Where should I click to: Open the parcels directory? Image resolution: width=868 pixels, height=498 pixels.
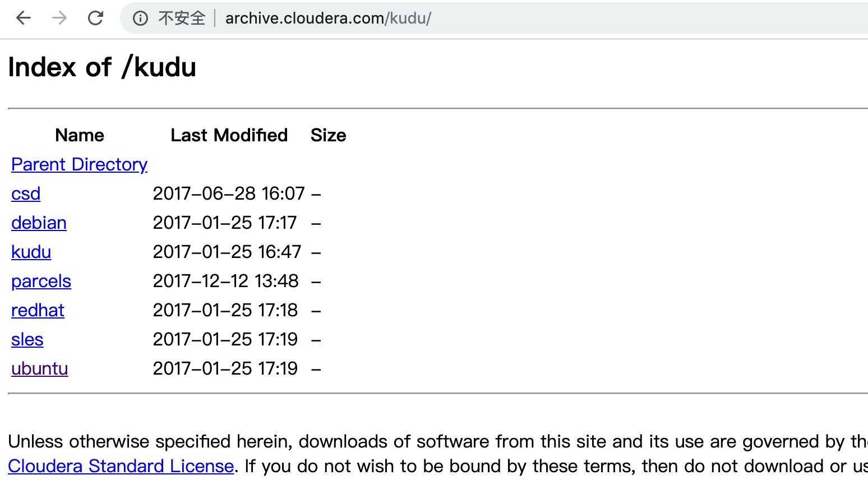[41, 281]
